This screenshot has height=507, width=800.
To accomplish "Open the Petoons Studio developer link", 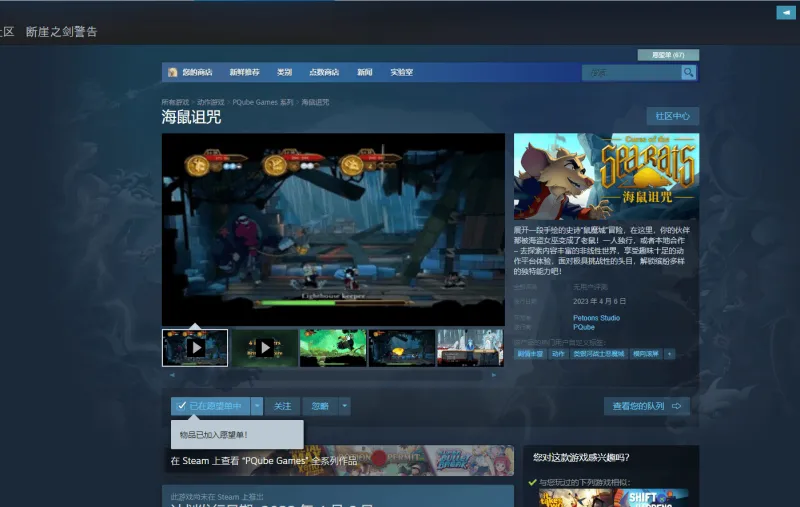I will [x=596, y=318].
